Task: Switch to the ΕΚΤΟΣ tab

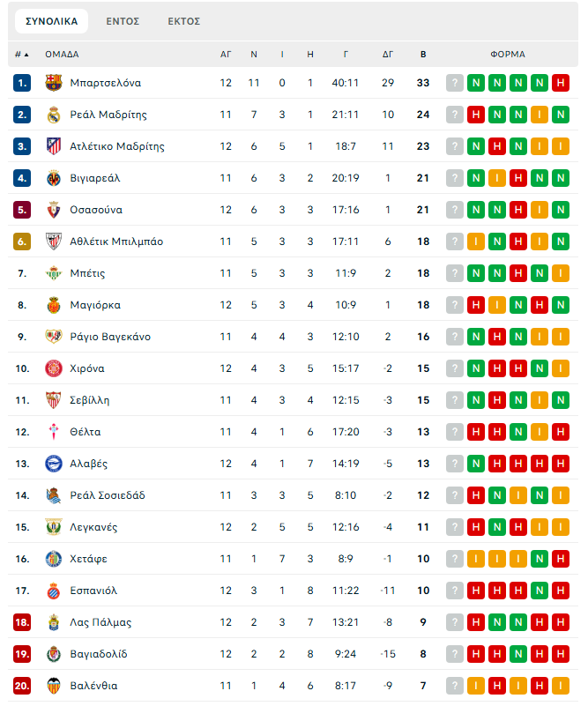Action: 184,21
